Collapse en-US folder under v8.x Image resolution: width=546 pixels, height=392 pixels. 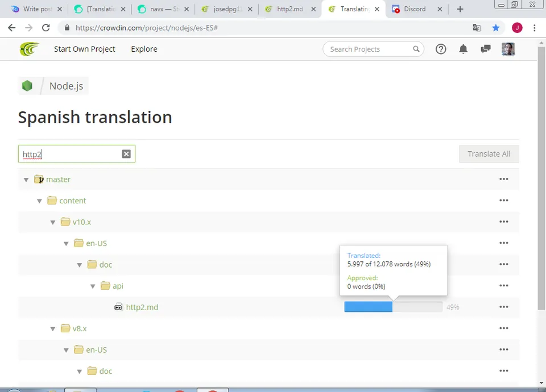tap(66, 351)
